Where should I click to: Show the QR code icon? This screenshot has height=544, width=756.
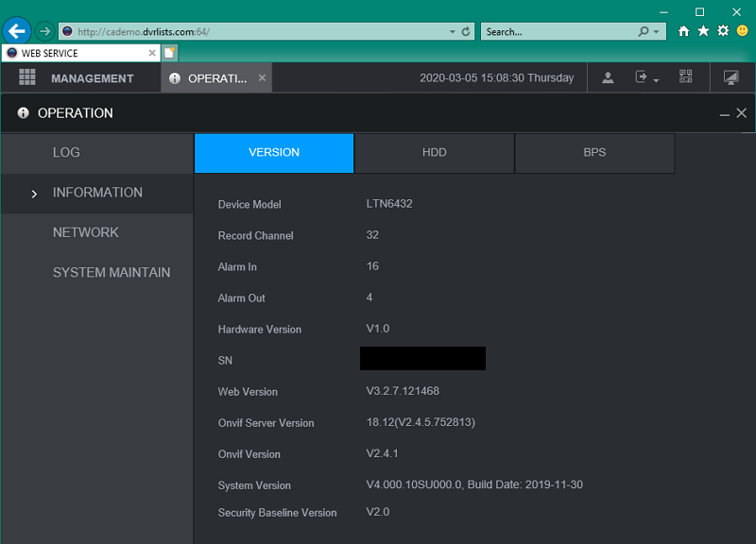point(686,78)
